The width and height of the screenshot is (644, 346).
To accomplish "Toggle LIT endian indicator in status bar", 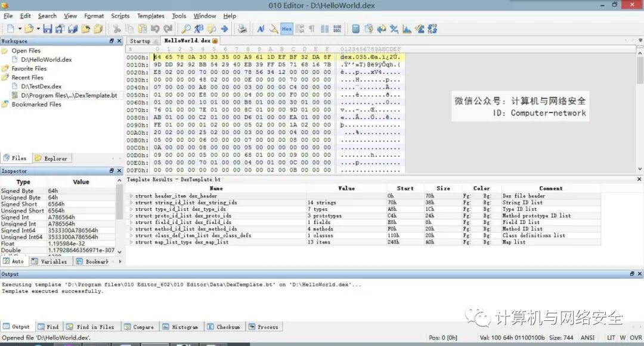I will click(x=611, y=338).
